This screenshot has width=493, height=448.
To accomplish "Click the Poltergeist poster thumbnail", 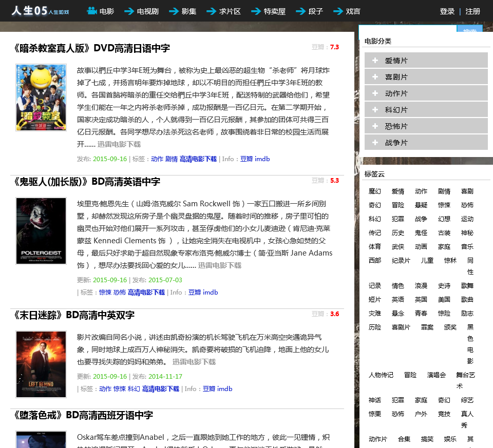I will (41, 231).
